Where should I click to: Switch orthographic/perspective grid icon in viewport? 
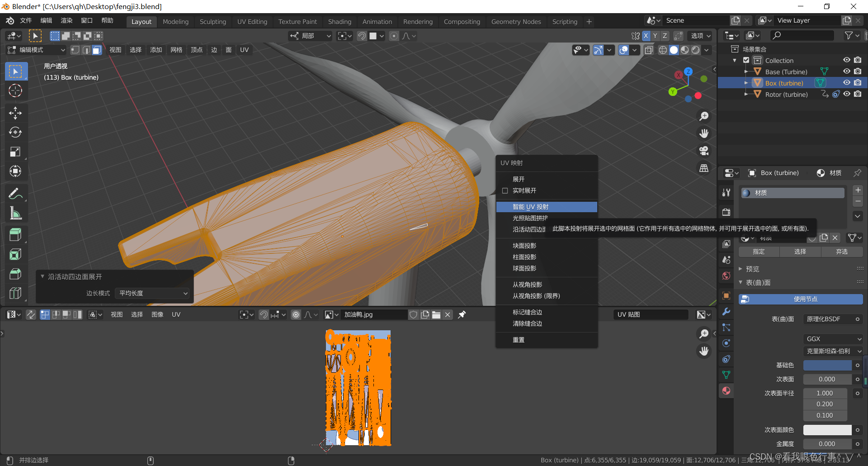tap(704, 168)
